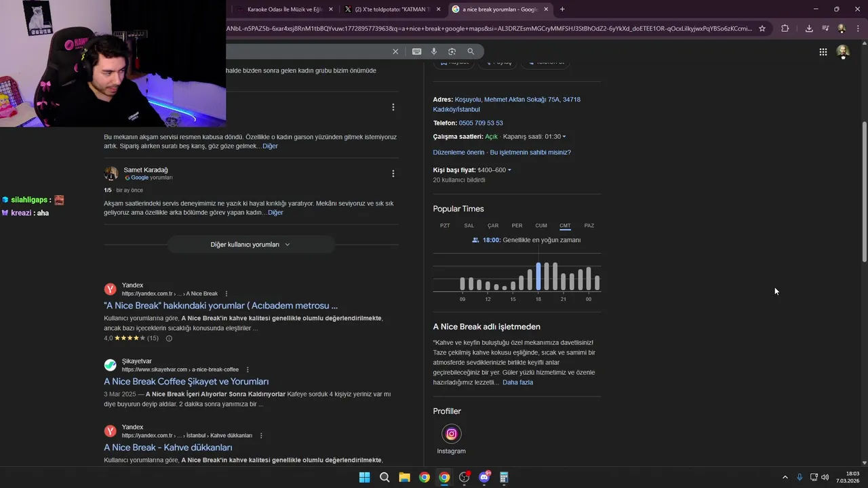
Task: Click the highlighted 18:00 bar in Popular Times
Action: pos(538,277)
